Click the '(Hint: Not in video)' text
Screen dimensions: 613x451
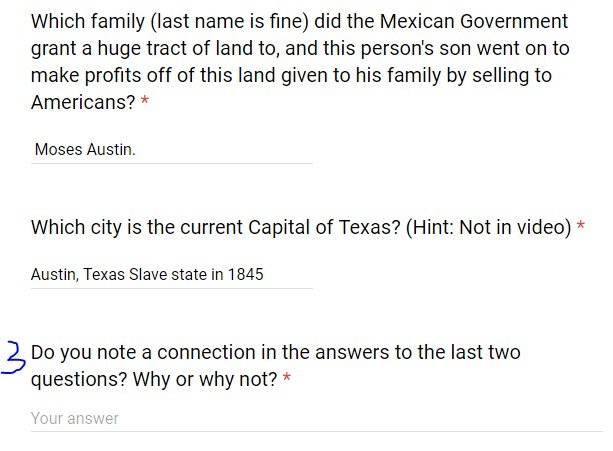pyautogui.click(x=489, y=227)
